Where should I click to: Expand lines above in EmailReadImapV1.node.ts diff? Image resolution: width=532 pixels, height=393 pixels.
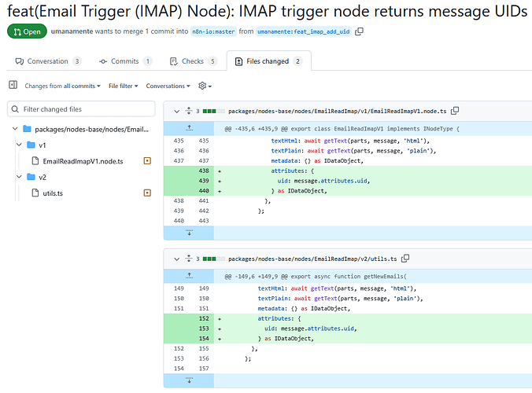[189, 127]
